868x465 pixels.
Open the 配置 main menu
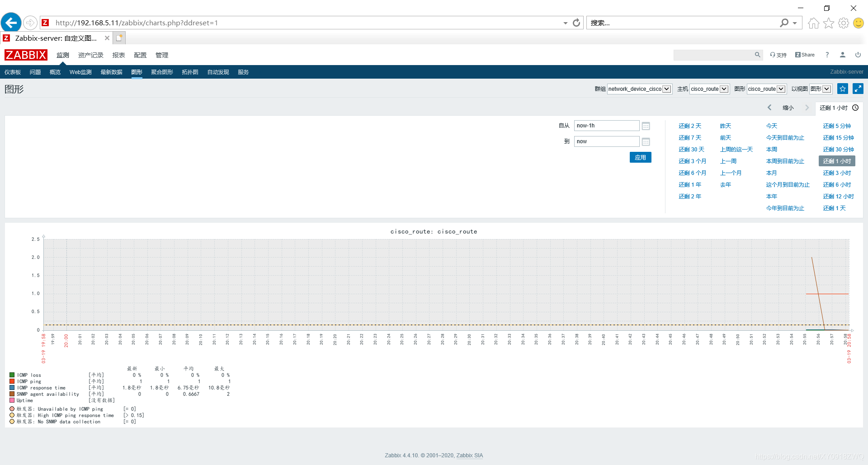pos(140,55)
